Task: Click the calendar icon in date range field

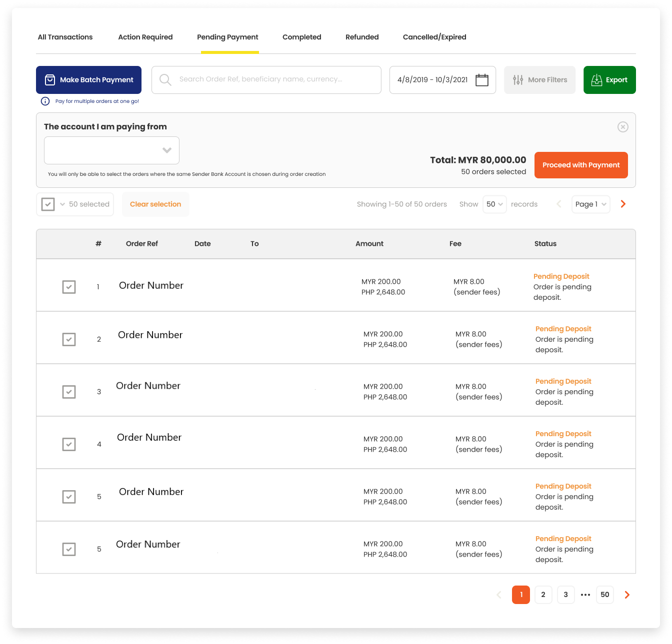Action: [x=481, y=80]
